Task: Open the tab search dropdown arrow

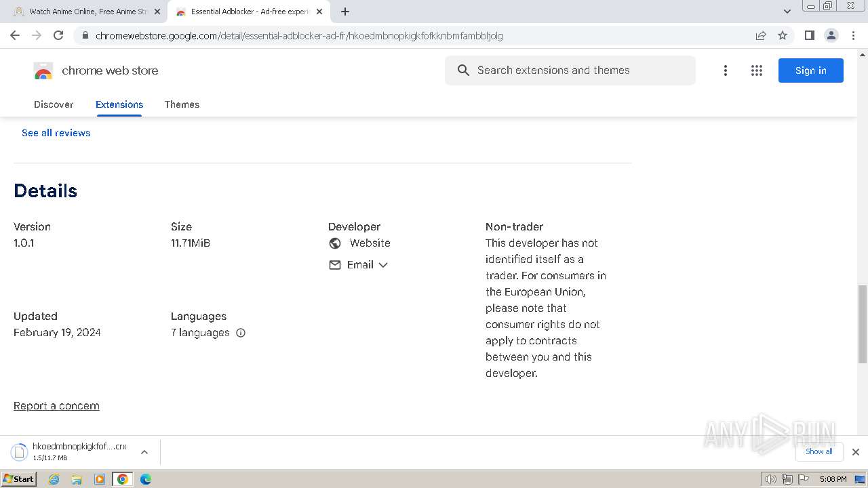Action: (787, 12)
